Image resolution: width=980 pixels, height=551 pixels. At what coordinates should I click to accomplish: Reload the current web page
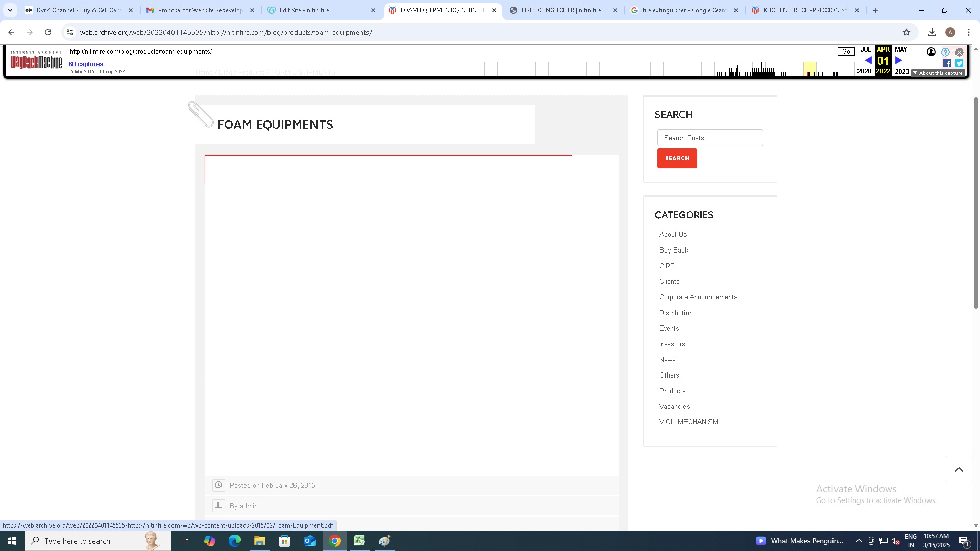(x=48, y=32)
